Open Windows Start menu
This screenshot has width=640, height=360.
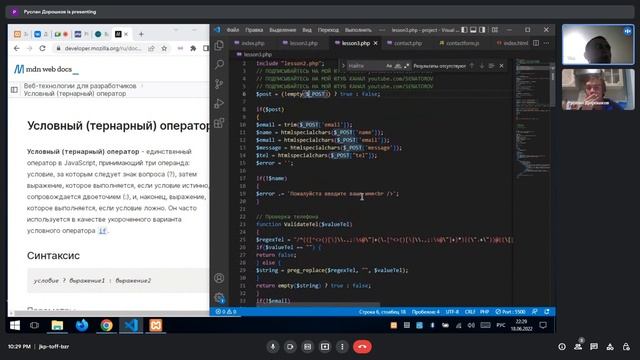(15, 325)
